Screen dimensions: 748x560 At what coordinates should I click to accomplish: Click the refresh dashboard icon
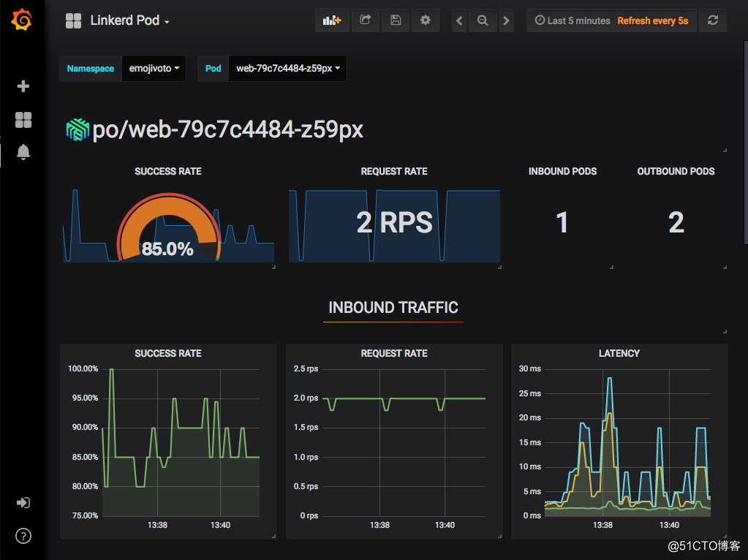pyautogui.click(x=713, y=20)
